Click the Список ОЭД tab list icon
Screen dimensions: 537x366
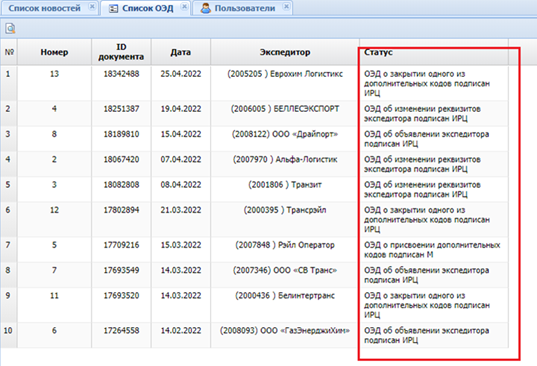coord(113,9)
